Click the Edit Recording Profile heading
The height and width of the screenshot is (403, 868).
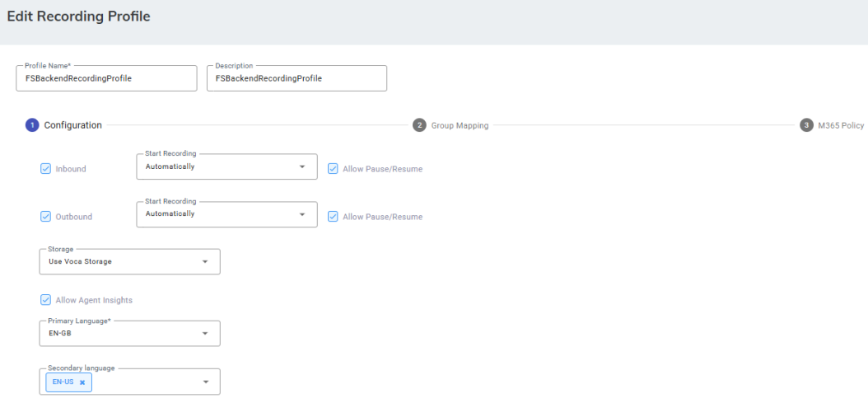[x=78, y=16]
